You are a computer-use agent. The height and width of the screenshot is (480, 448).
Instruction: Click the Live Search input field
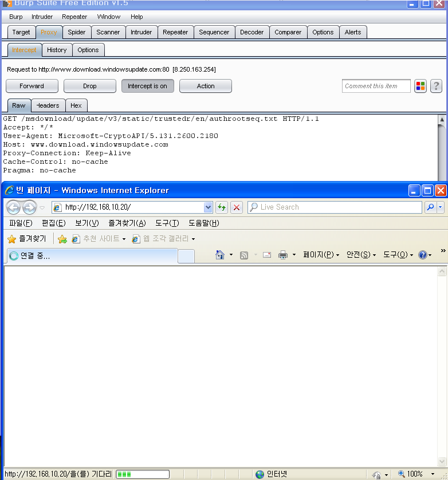point(335,207)
